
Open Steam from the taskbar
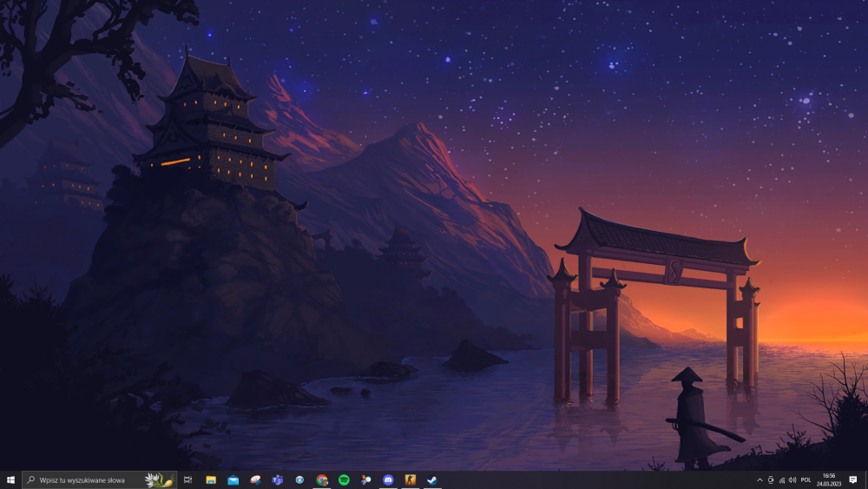tap(432, 479)
